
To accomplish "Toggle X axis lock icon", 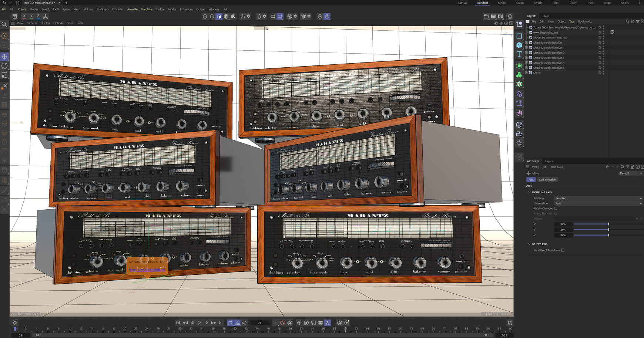I will tap(24, 16).
